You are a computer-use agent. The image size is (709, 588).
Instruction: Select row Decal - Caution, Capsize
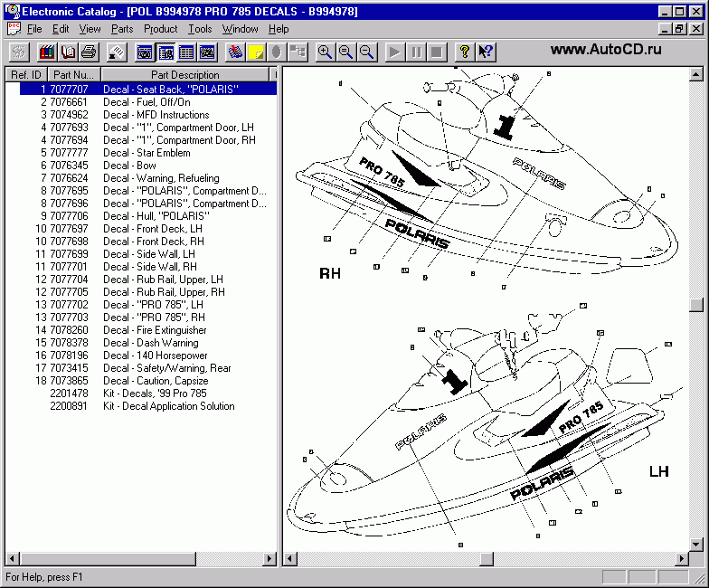141,381
